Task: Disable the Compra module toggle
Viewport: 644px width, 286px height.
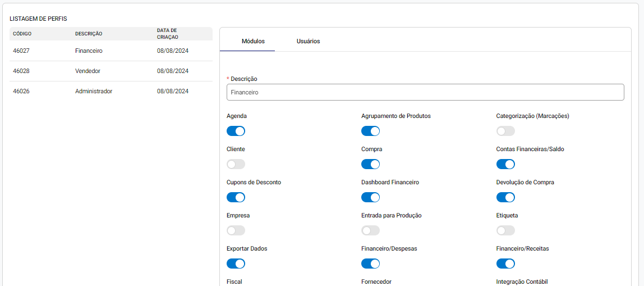Action: tap(370, 164)
